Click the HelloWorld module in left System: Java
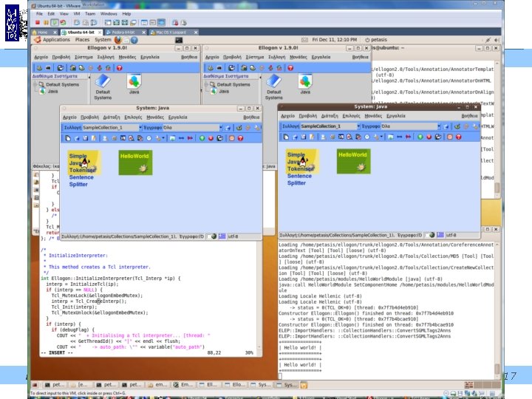The width and height of the screenshot is (532, 399). tap(135, 163)
